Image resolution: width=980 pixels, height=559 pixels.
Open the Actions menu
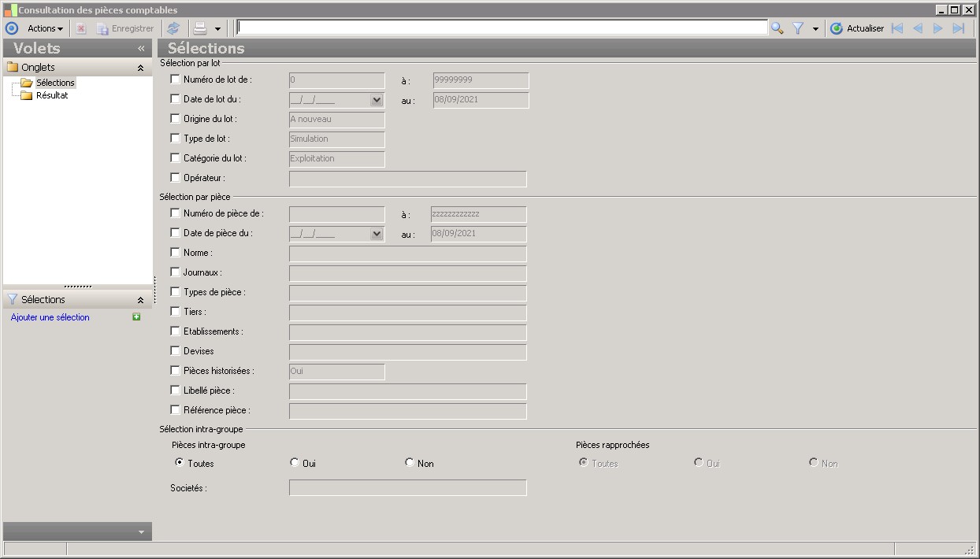point(46,28)
